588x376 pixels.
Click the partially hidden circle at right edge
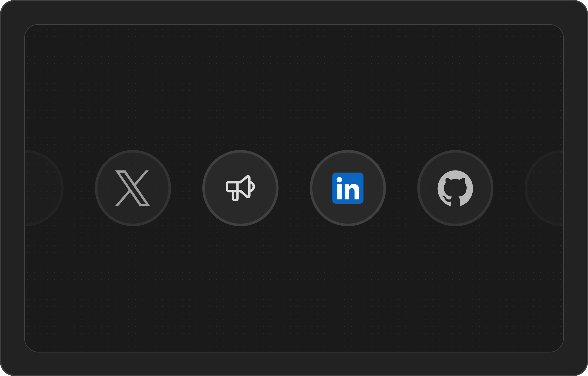544,188
